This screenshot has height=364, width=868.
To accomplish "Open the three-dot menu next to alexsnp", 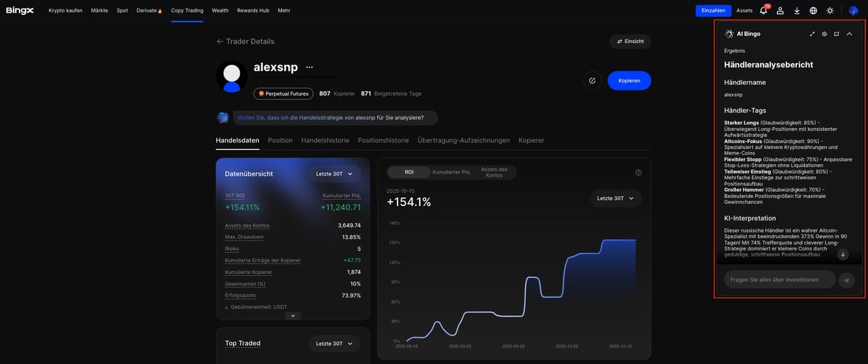I will pos(309,67).
